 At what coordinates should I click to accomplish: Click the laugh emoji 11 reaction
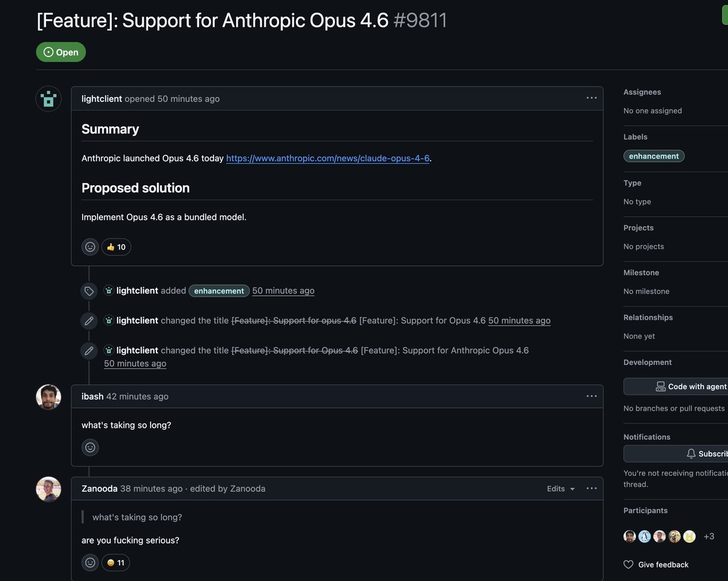click(x=115, y=563)
